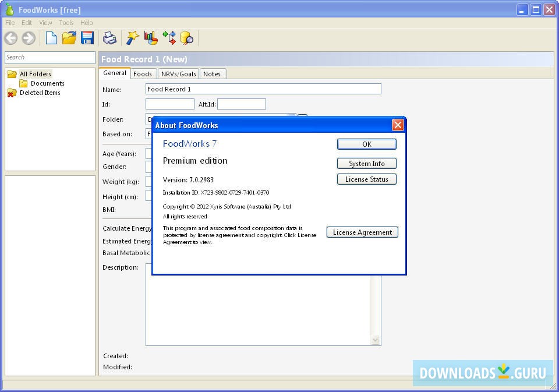
Task: Open a file via the open folder icon
Action: (x=69, y=38)
